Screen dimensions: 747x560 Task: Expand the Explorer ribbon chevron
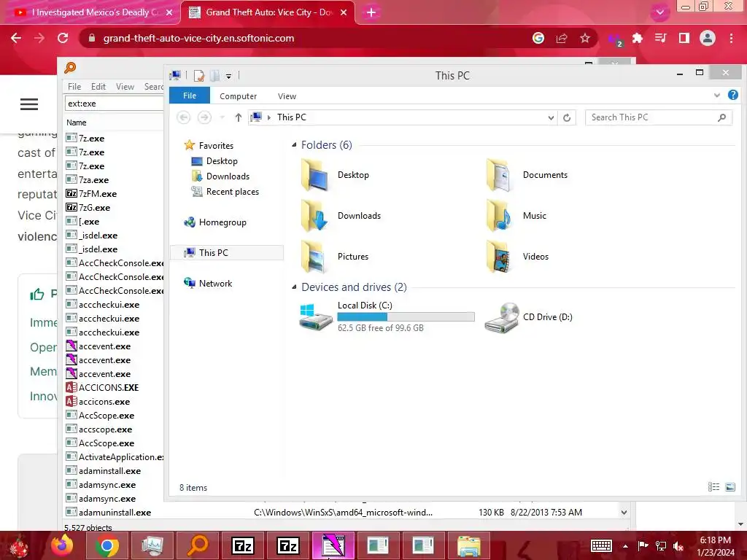click(717, 96)
